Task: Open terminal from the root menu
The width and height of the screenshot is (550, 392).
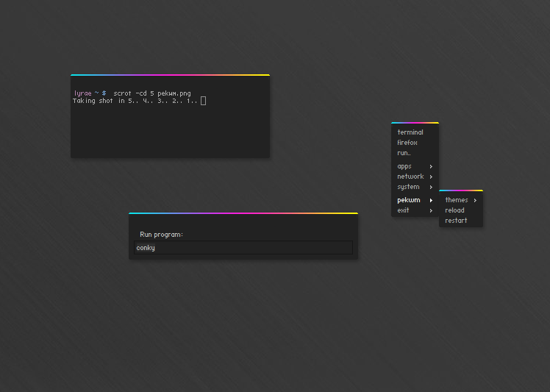Action: pyautogui.click(x=415, y=132)
